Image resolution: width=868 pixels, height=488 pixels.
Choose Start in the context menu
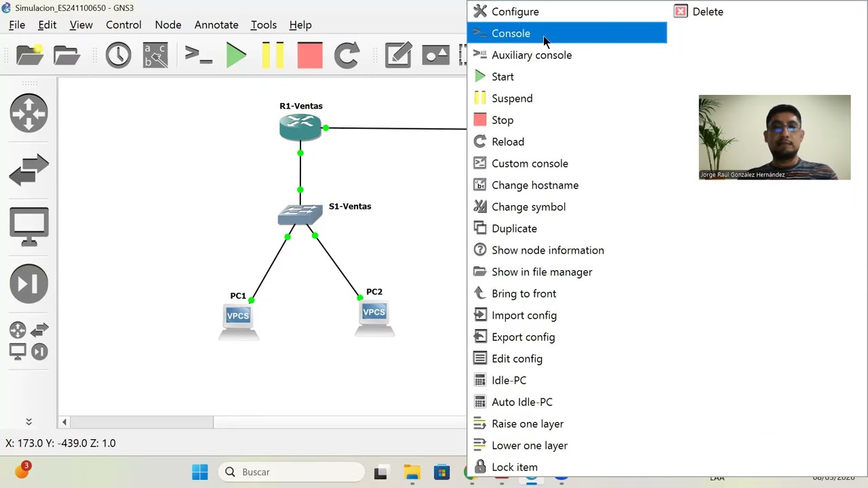[567, 77]
